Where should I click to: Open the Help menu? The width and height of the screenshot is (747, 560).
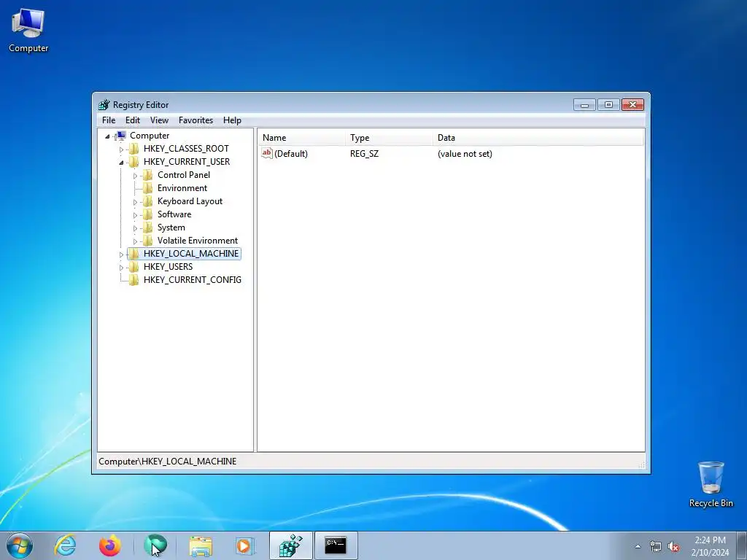232,120
